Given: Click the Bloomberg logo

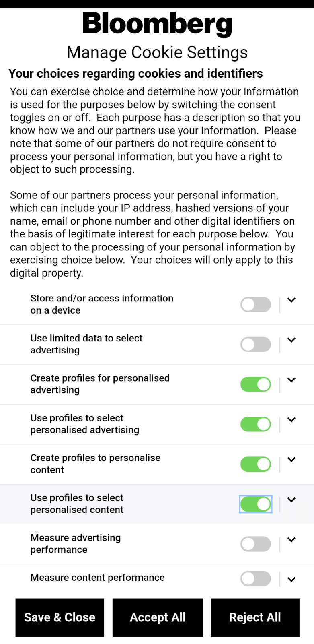Looking at the screenshot, I should [157, 23].
